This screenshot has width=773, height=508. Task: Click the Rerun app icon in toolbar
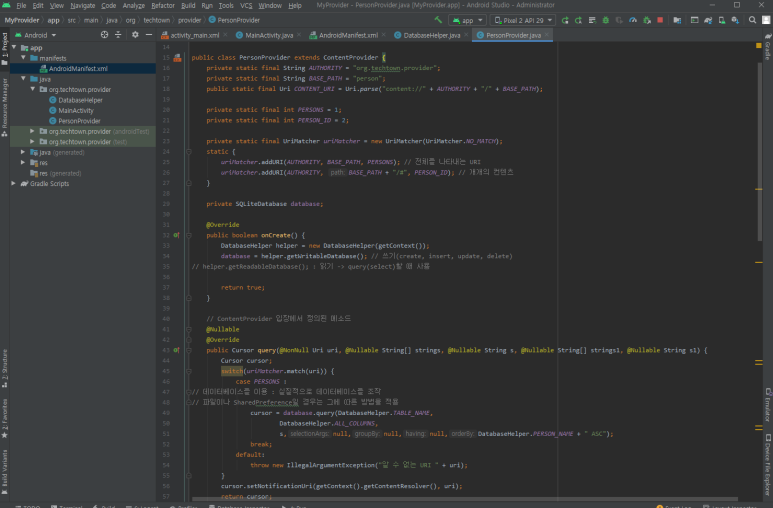coord(565,20)
